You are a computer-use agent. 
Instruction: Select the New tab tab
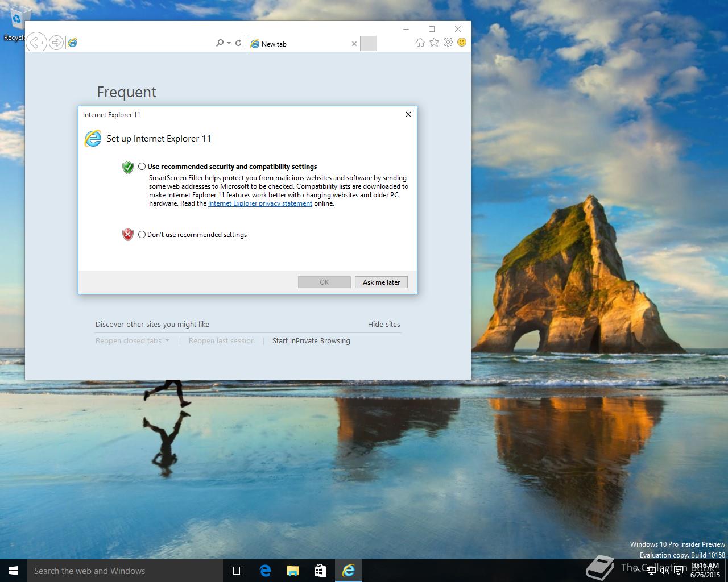pos(303,44)
